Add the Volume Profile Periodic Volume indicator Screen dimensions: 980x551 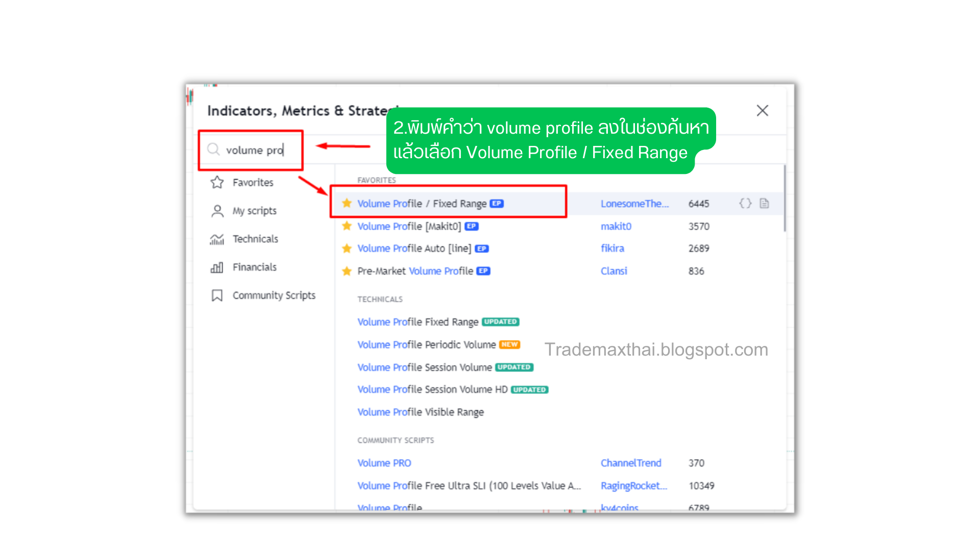coord(426,345)
